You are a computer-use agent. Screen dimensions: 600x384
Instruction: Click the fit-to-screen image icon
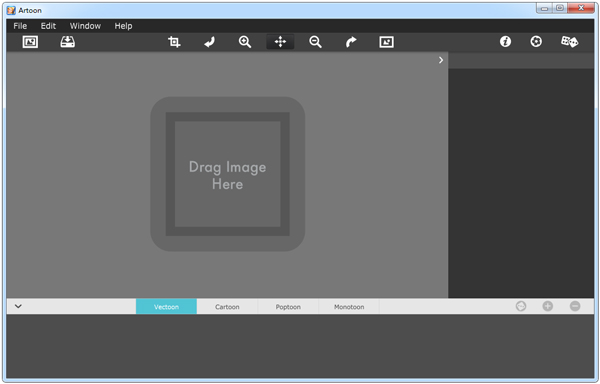click(x=386, y=42)
